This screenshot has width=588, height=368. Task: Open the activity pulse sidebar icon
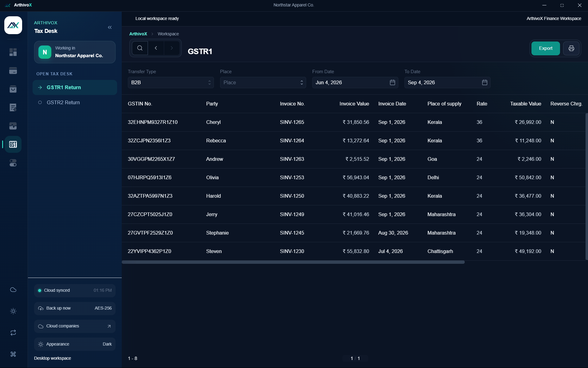click(x=13, y=126)
